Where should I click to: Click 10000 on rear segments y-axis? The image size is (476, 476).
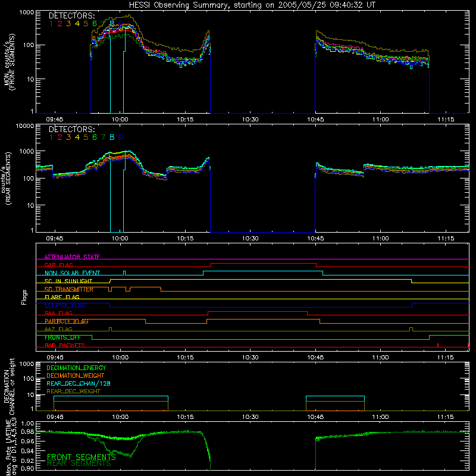pyautogui.click(x=25, y=126)
